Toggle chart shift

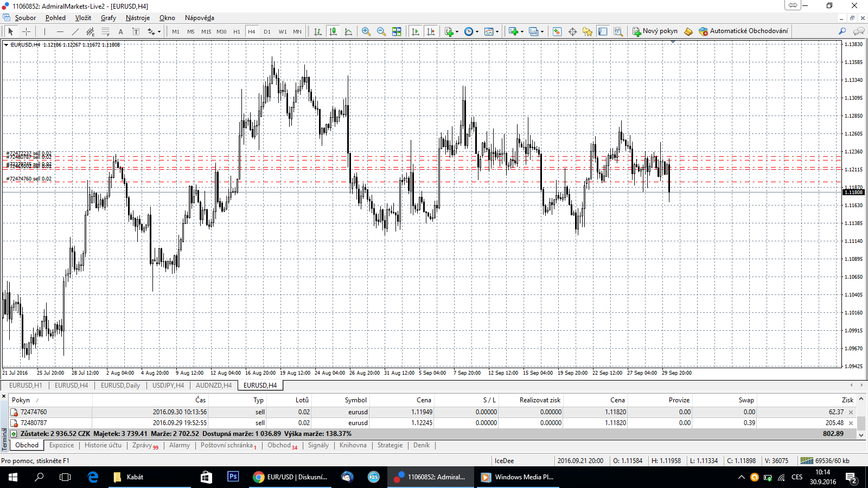(x=431, y=31)
